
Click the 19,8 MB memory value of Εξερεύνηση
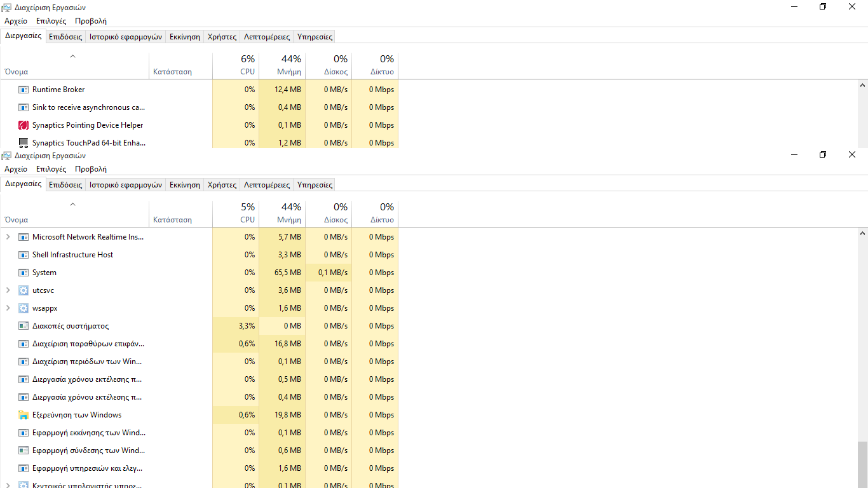[288, 415]
